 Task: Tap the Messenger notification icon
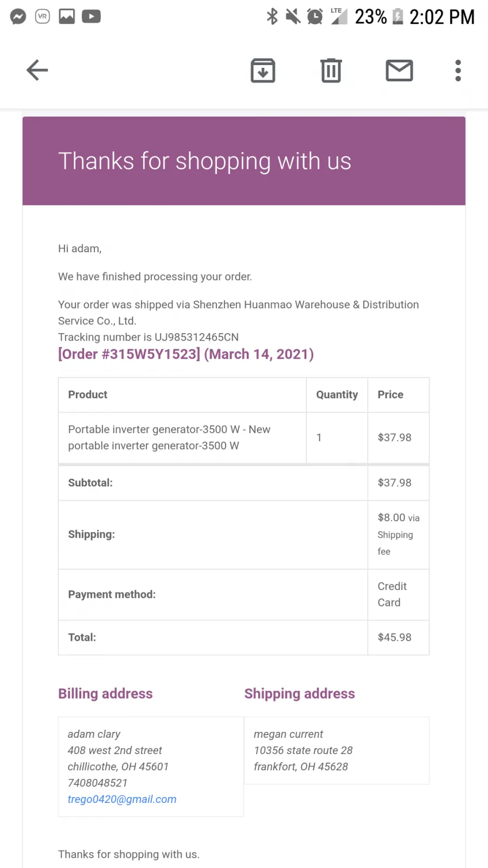click(18, 17)
